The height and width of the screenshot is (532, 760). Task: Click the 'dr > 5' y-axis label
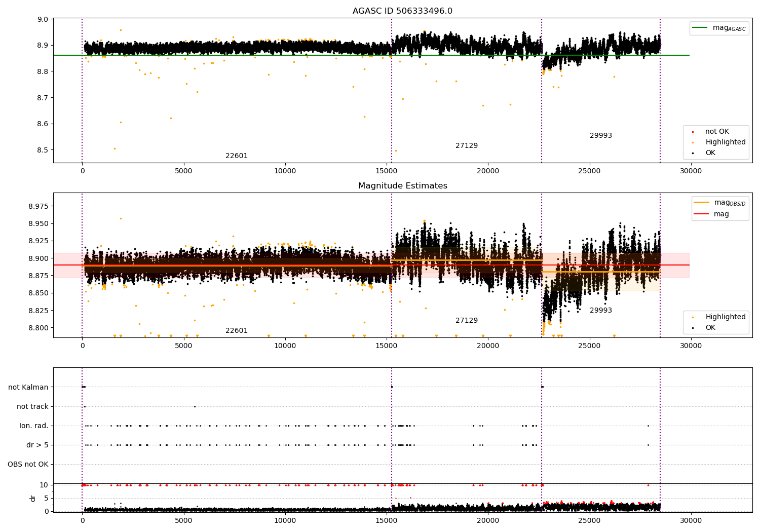tap(37, 445)
